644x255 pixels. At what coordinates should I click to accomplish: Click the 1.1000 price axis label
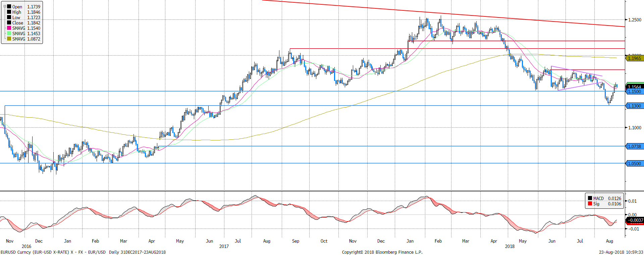635,128
